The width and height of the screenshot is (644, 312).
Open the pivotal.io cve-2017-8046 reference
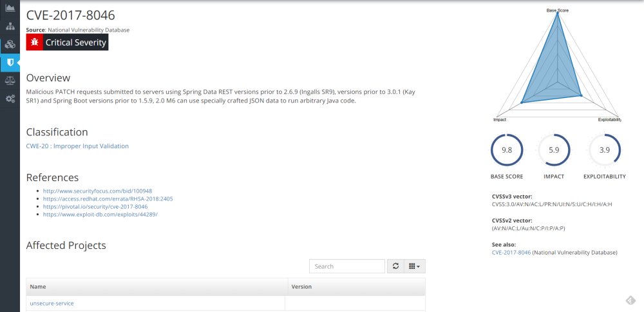pyautogui.click(x=95, y=206)
